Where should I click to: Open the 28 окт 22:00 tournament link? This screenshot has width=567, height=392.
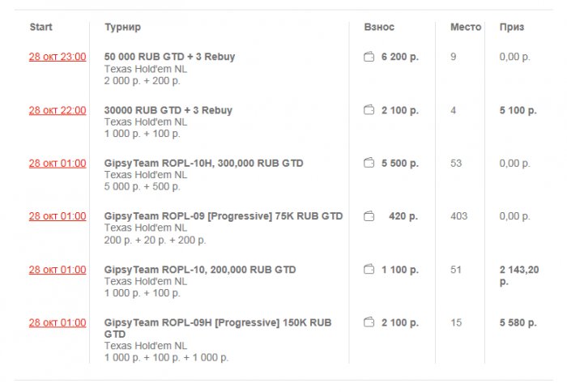coord(57,110)
